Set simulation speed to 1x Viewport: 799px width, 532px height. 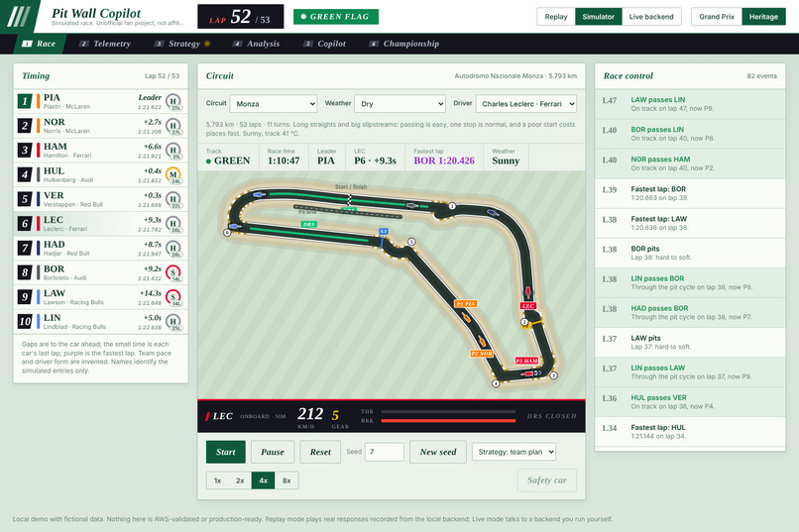pyautogui.click(x=217, y=480)
